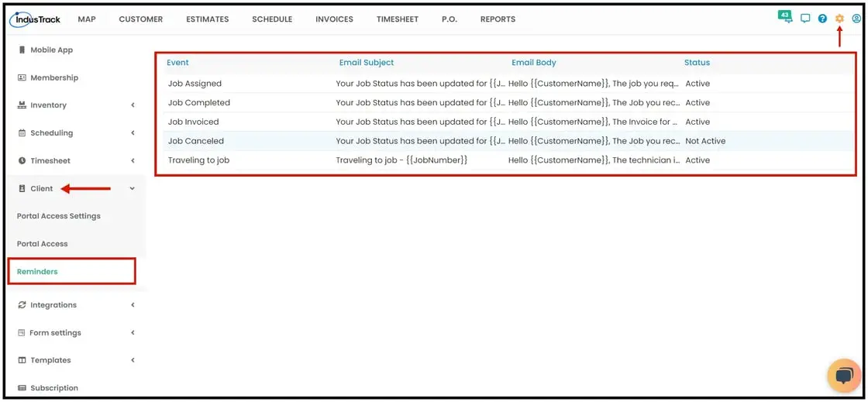Click the Form settings icon
Screen dimensions: 868x402
(x=22, y=333)
